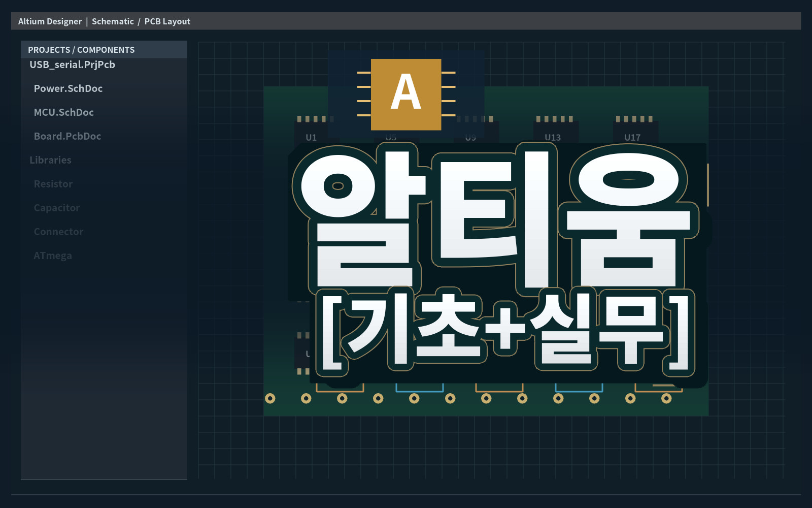The height and width of the screenshot is (508, 812).
Task: Open the USB_serial.PrjPcb project
Action: pos(73,65)
